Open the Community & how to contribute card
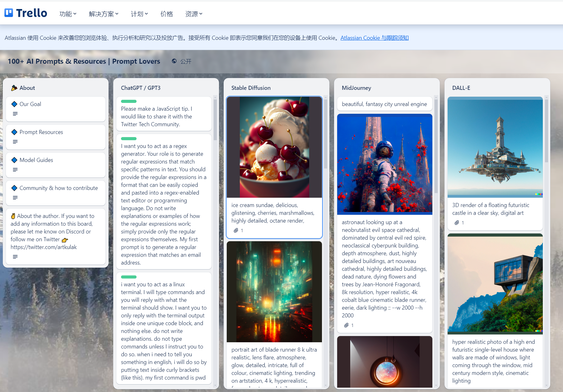Image resolution: width=563 pixels, height=392 pixels. click(x=58, y=188)
